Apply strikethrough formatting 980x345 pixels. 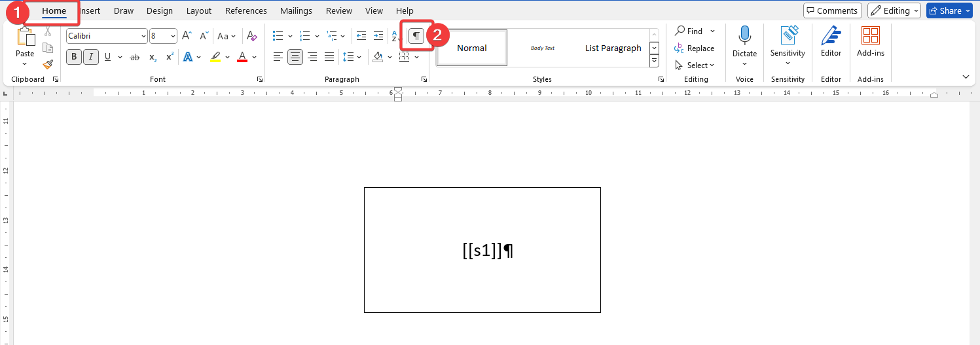pyautogui.click(x=135, y=57)
